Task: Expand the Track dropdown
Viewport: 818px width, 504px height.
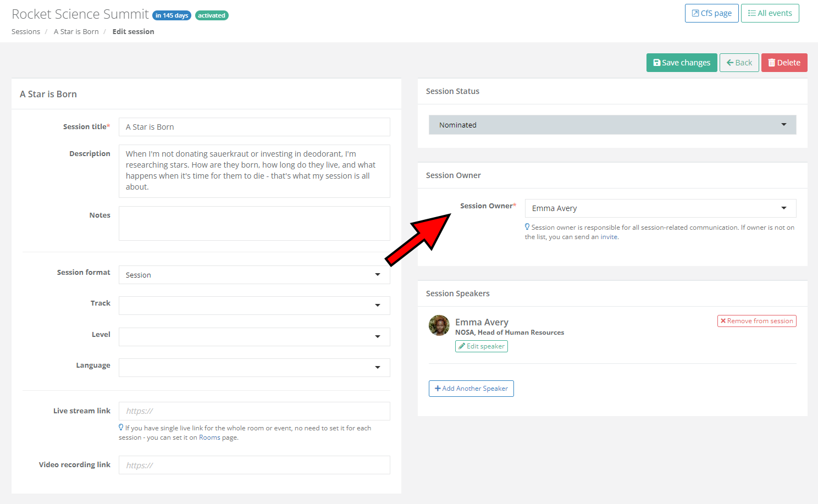Action: [254, 306]
